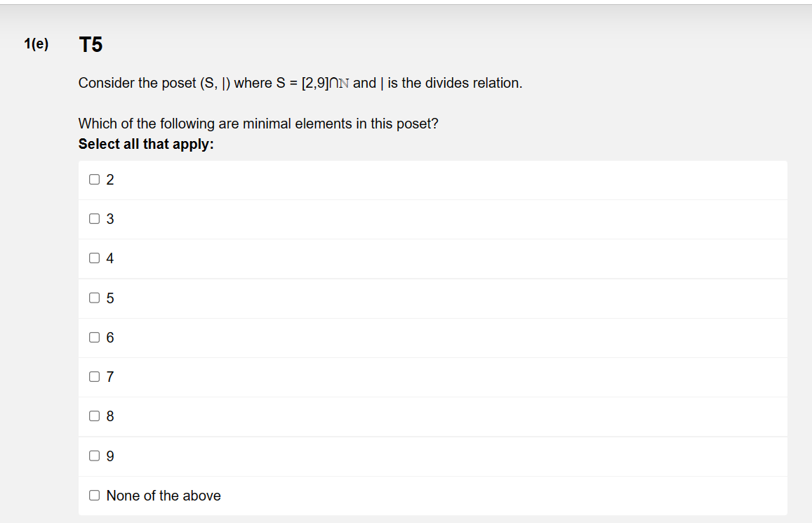Click the minimal elements question text

258,123
